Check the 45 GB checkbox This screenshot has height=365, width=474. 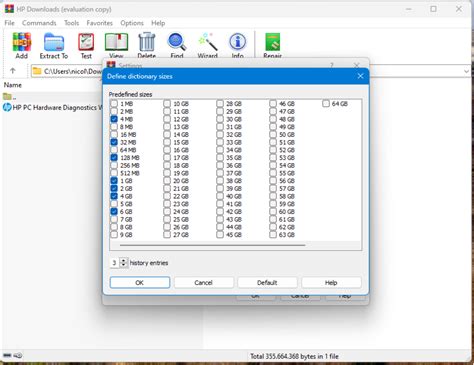(x=220, y=235)
